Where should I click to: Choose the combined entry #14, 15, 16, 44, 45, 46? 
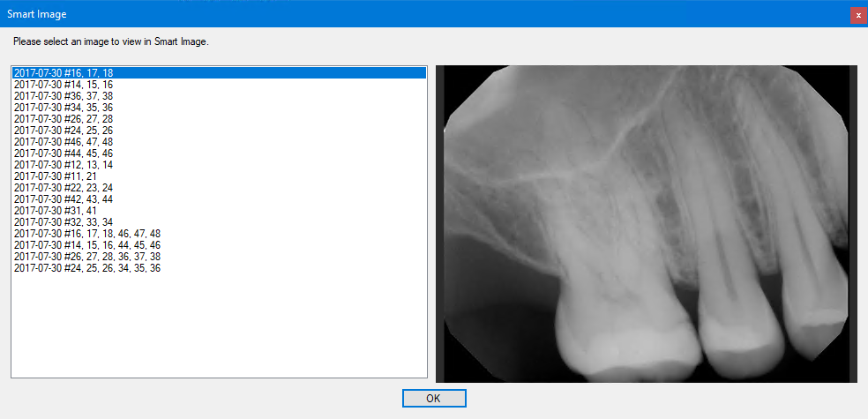87,245
